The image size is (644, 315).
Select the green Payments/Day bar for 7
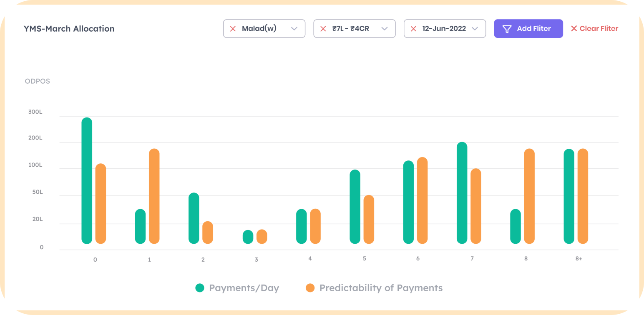pyautogui.click(x=462, y=193)
